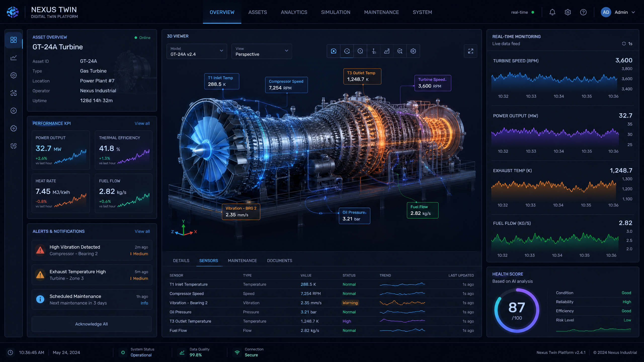
Task: Open the 3D viewer toolbar settings gear
Action: [413, 51]
